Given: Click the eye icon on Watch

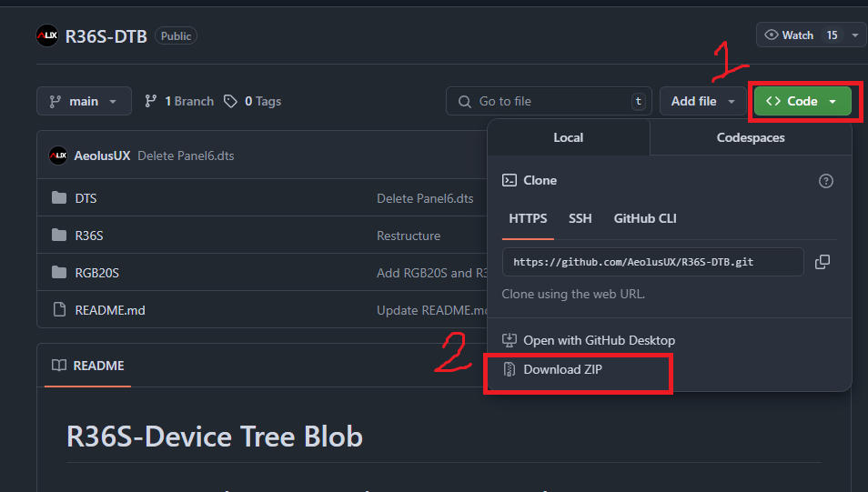Looking at the screenshot, I should tap(772, 35).
